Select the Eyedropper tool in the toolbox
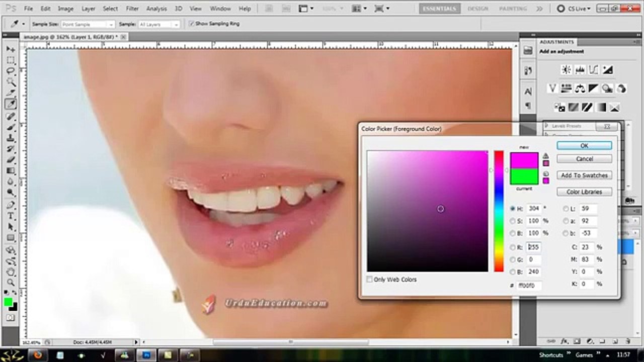This screenshot has height=362, width=644. point(11,104)
